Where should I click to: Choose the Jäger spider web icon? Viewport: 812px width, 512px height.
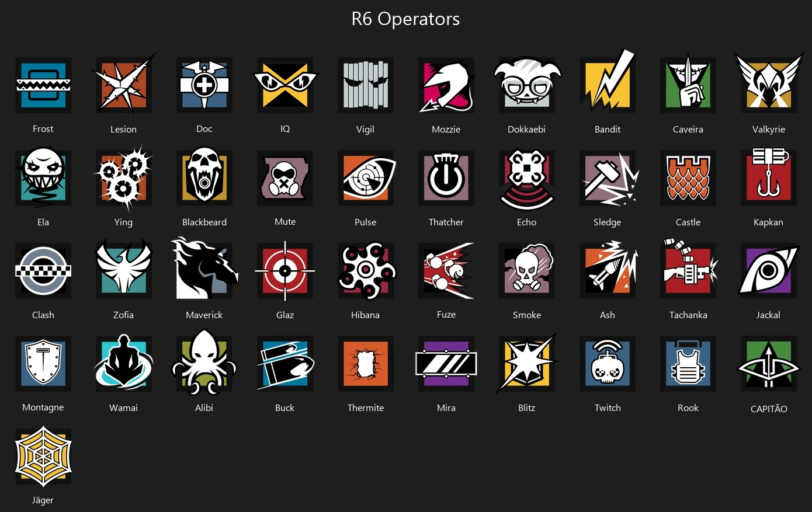(43, 456)
